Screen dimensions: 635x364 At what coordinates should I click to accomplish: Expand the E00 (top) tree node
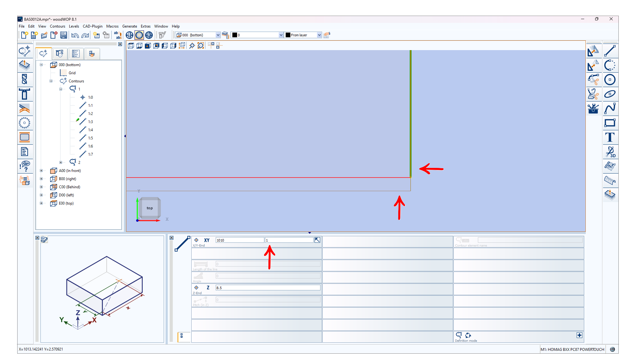[x=41, y=203]
